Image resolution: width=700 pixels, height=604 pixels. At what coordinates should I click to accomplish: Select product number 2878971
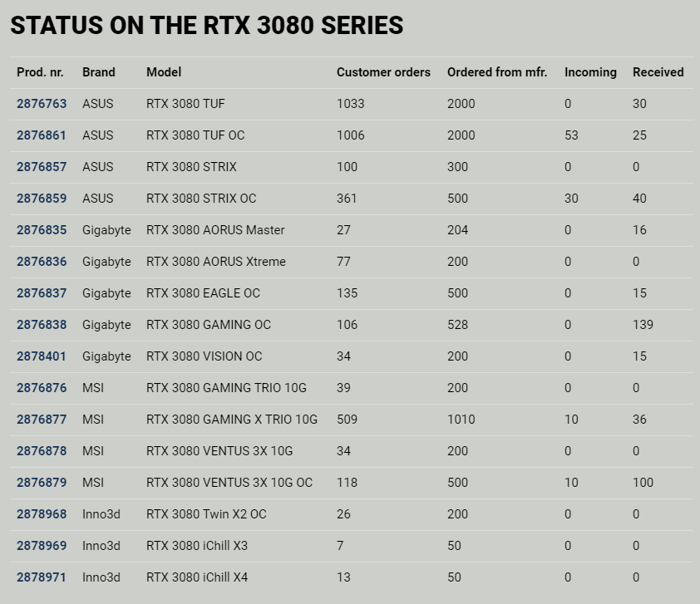pyautogui.click(x=42, y=577)
